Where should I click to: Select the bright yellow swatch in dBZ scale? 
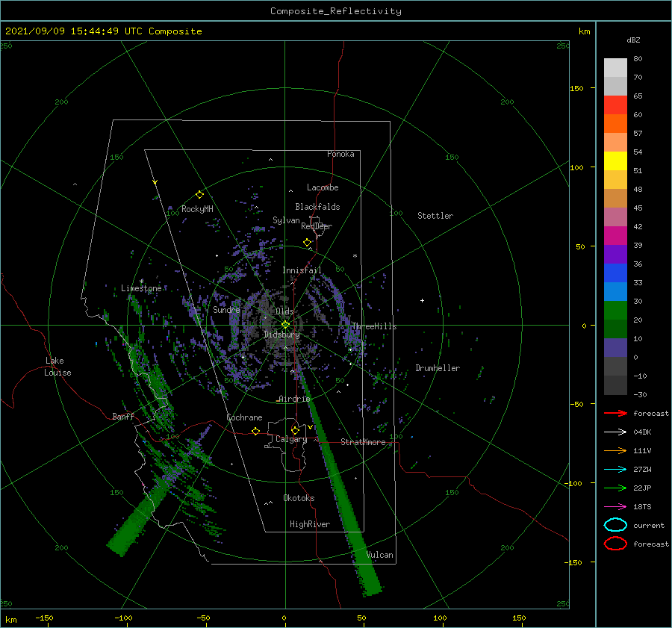click(615, 161)
